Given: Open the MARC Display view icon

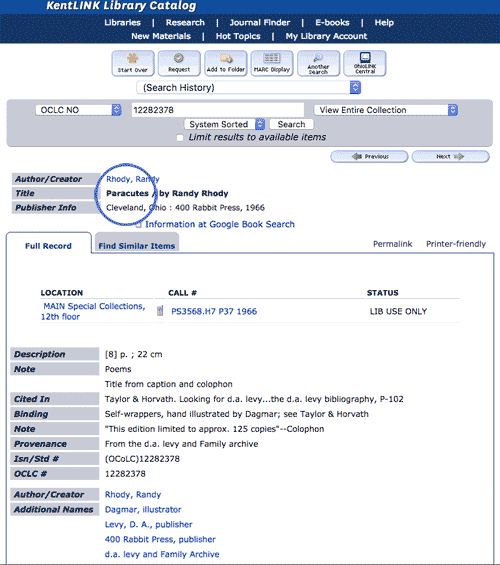Looking at the screenshot, I should click(x=272, y=63).
